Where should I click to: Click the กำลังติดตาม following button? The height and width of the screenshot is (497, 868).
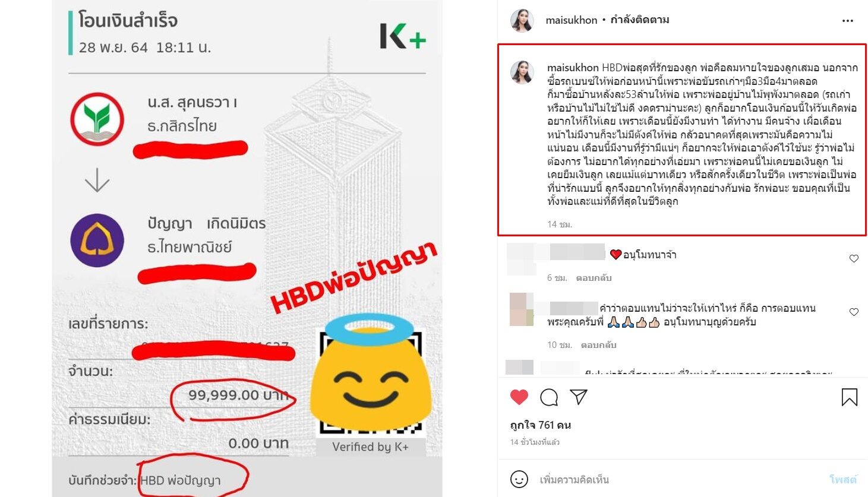640,20
